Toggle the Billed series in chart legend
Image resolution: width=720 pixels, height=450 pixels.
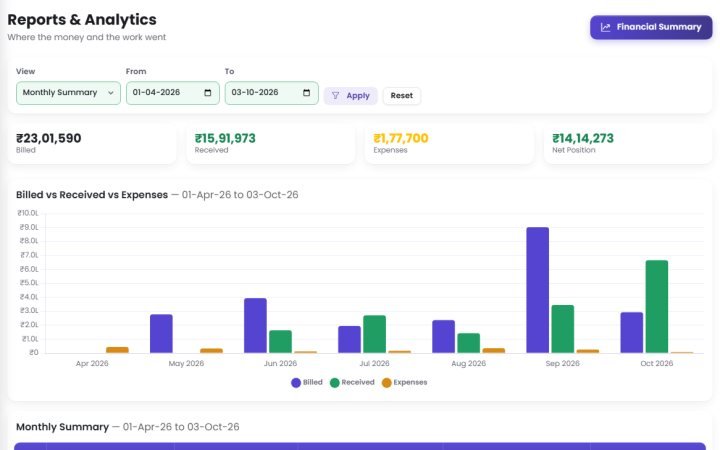pyautogui.click(x=307, y=382)
